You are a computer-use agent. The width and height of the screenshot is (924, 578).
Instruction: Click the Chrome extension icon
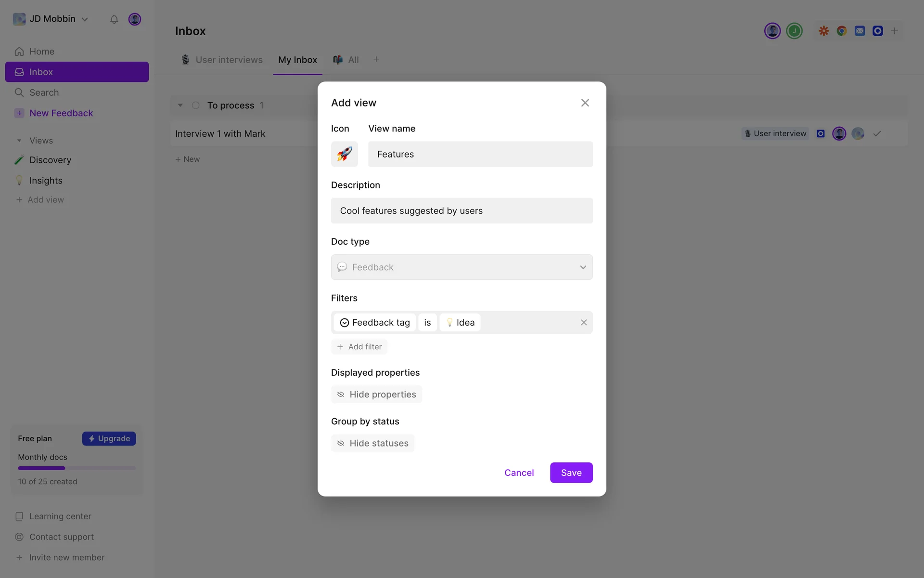(x=842, y=31)
